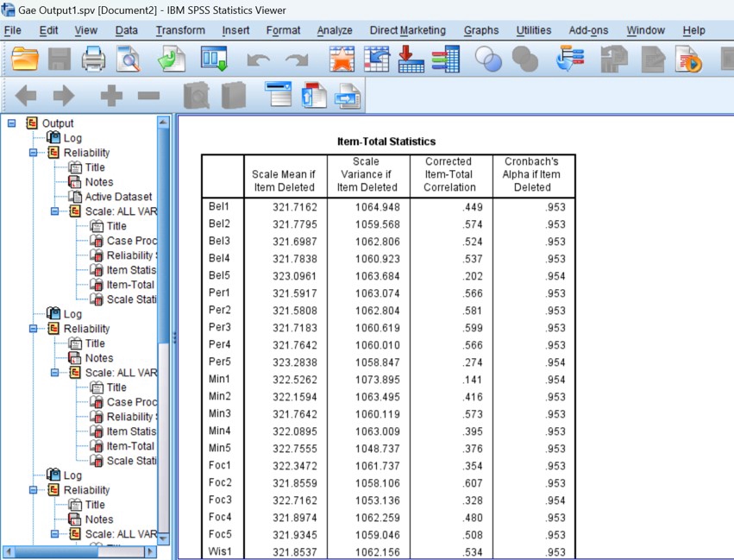Select the second Item Statis item in outline
734x560 pixels.
132,431
